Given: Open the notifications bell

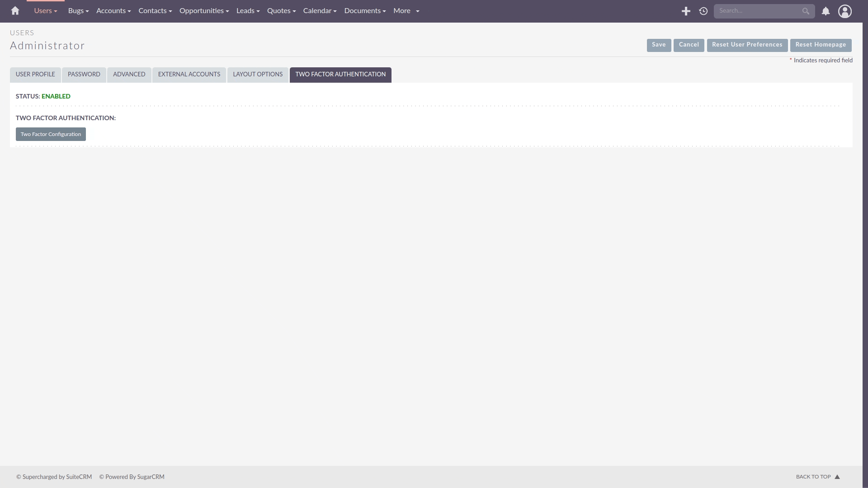Looking at the screenshot, I should 826,11.
